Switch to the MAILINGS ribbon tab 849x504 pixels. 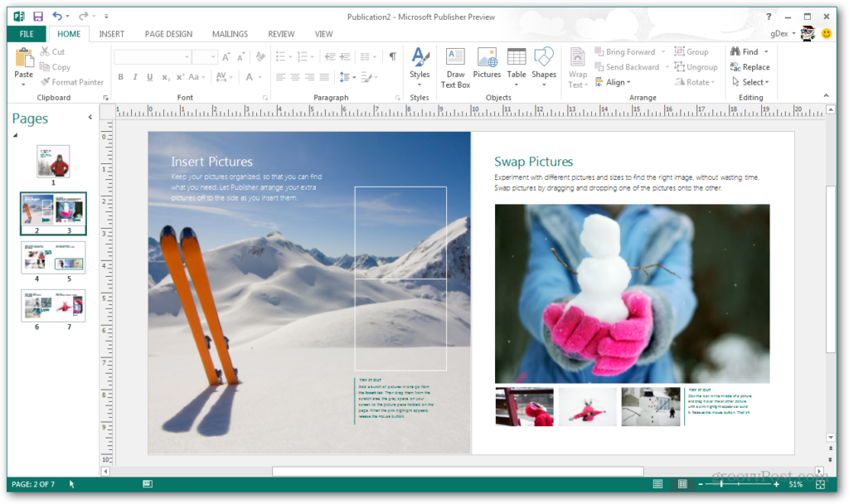(x=230, y=34)
